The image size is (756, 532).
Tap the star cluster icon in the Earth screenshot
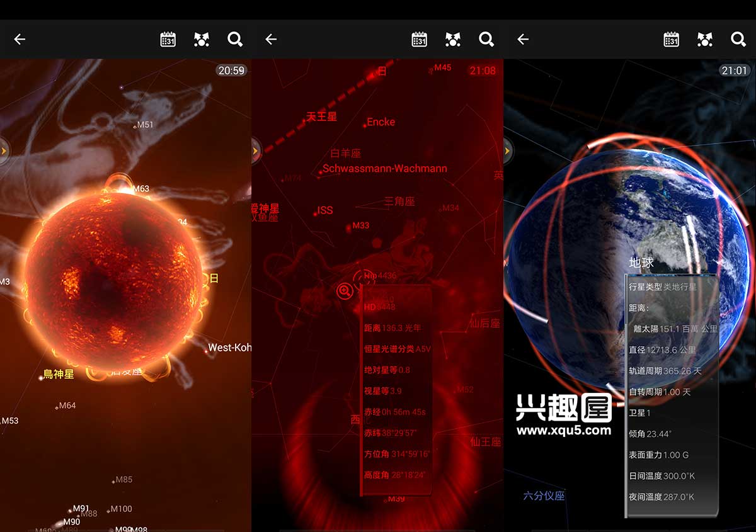[705, 39]
